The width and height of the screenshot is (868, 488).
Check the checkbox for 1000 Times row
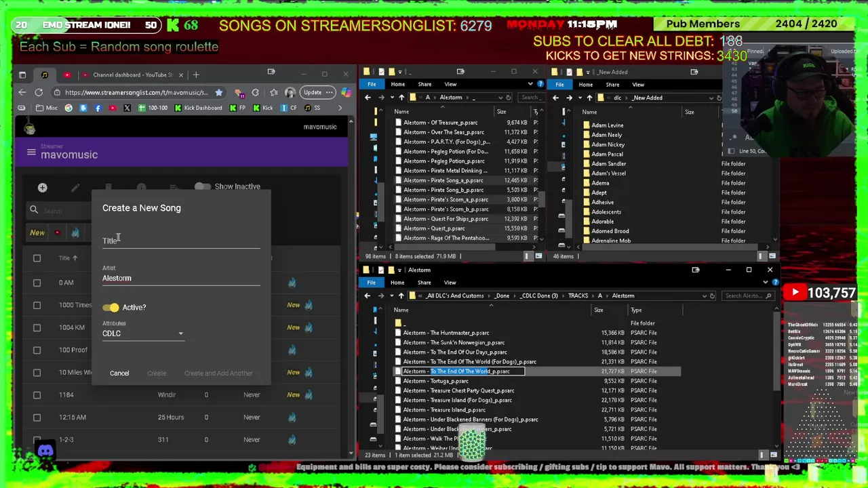[x=37, y=305]
